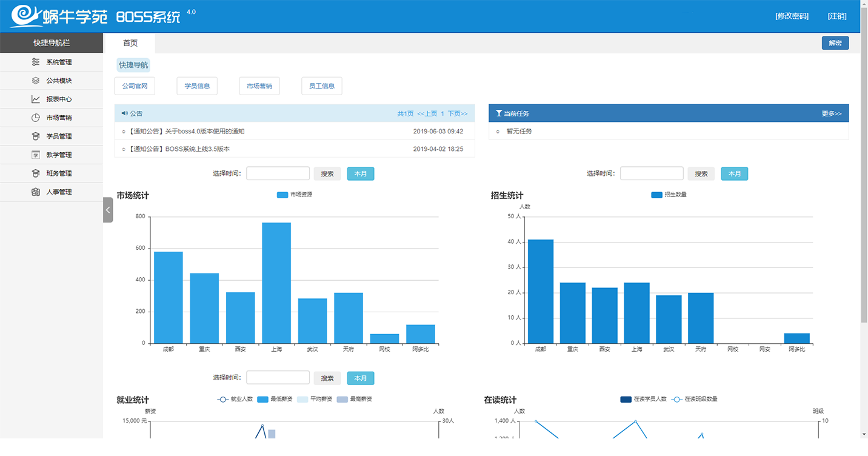Click the 公共模块 layers icon

tap(36, 81)
